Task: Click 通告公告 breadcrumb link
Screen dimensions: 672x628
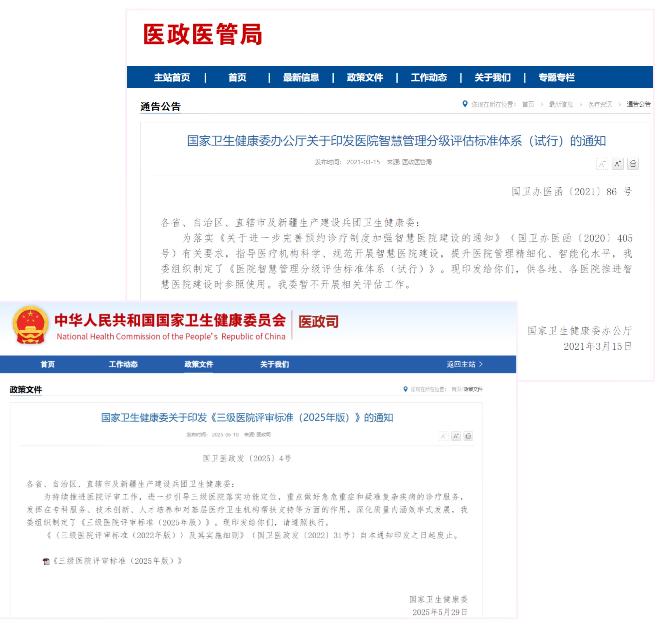Action: (x=638, y=104)
